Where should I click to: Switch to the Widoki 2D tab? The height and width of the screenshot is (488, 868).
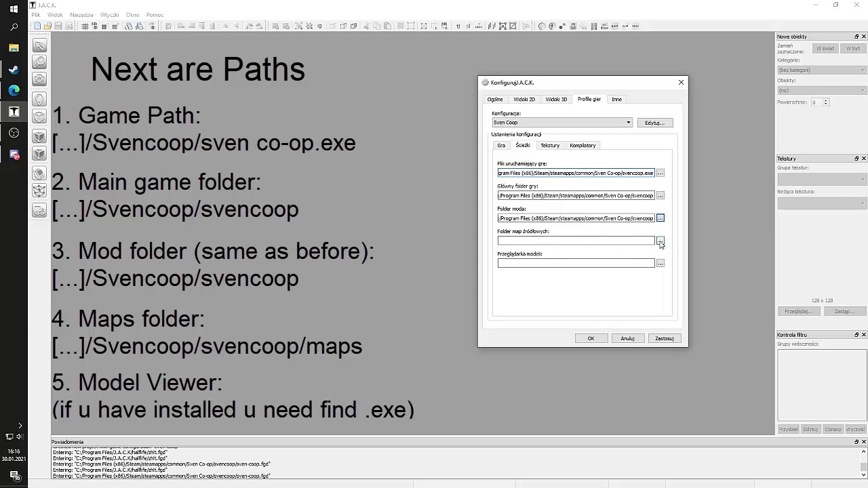[x=524, y=100]
